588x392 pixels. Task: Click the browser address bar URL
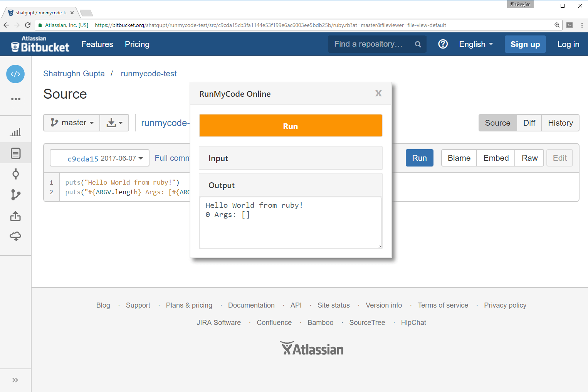coord(270,25)
